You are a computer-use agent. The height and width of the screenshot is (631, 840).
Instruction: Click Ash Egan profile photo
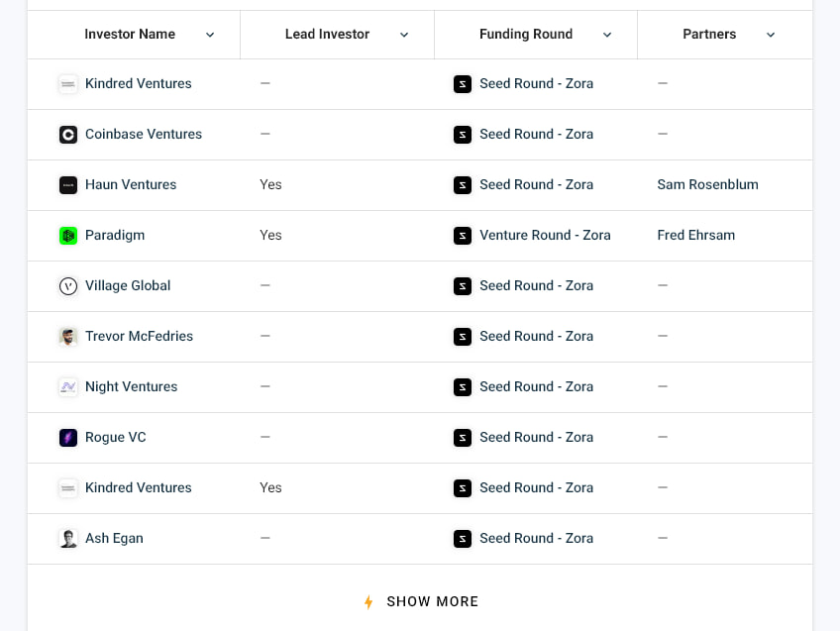point(68,539)
